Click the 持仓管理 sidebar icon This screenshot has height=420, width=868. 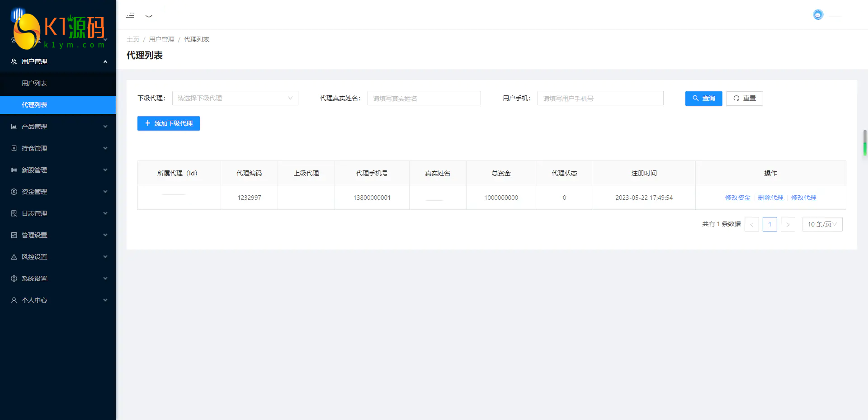coord(14,148)
